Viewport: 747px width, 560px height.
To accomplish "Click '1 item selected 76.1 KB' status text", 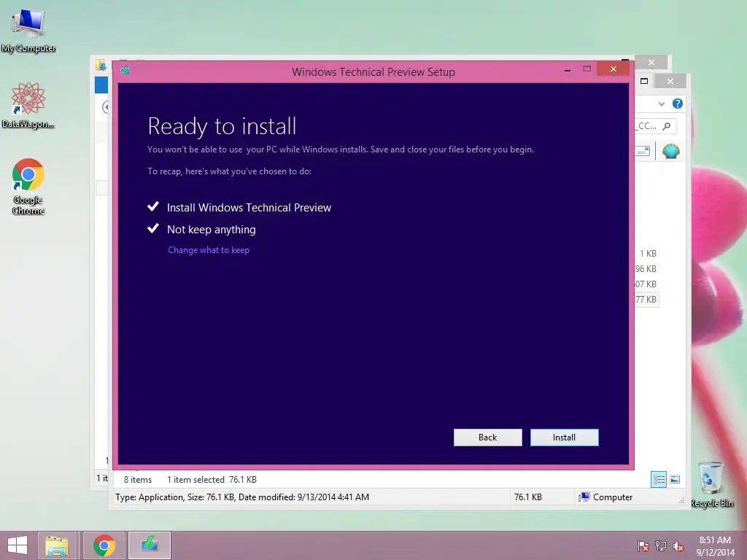I will 212,480.
